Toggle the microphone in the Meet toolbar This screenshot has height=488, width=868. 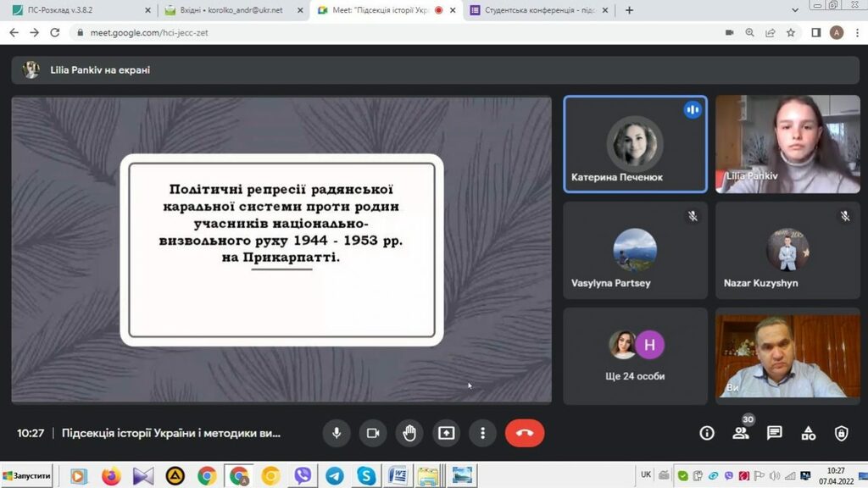337,433
